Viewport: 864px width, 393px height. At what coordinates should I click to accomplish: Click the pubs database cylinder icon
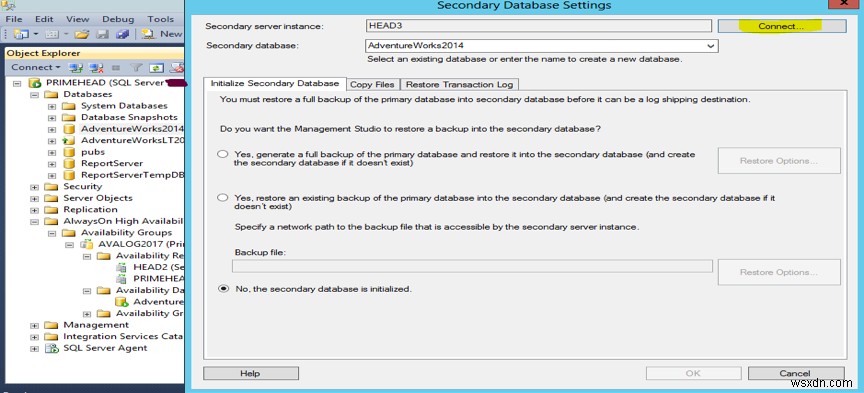click(69, 152)
